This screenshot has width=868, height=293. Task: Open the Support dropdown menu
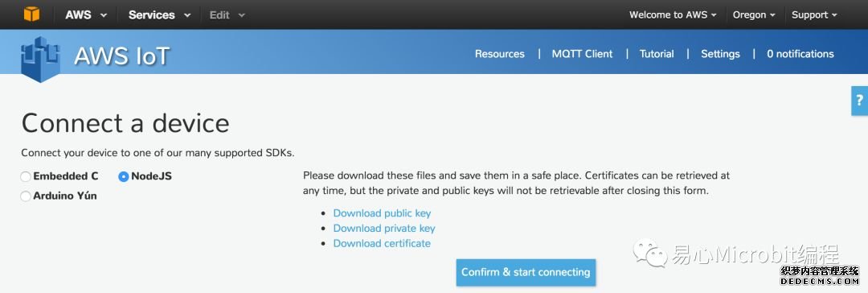tap(814, 15)
